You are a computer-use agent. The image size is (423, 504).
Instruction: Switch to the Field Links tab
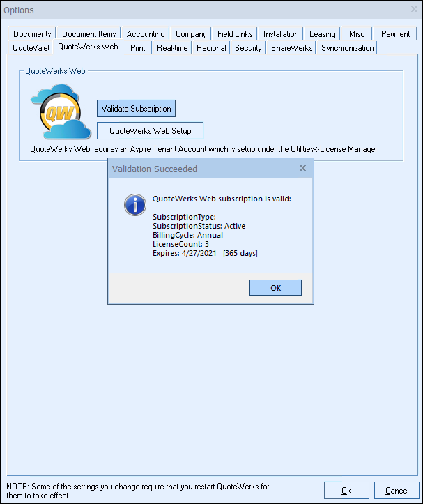(x=235, y=33)
